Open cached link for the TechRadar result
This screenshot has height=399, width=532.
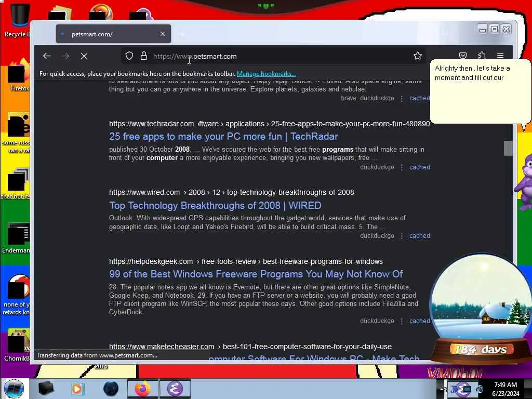click(420, 167)
